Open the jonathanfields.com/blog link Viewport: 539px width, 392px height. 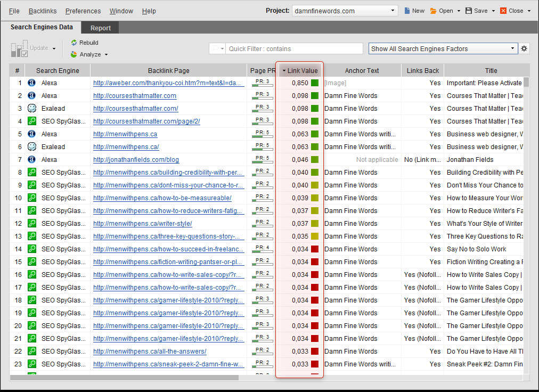136,160
